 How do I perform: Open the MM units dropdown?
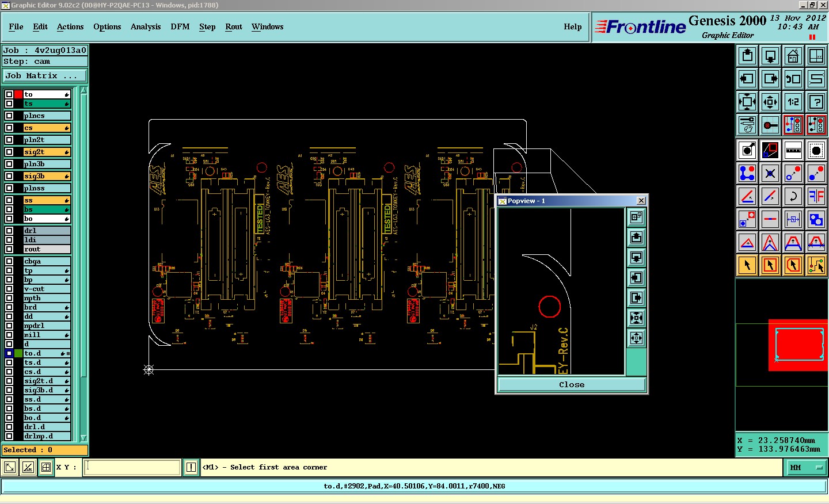point(806,468)
